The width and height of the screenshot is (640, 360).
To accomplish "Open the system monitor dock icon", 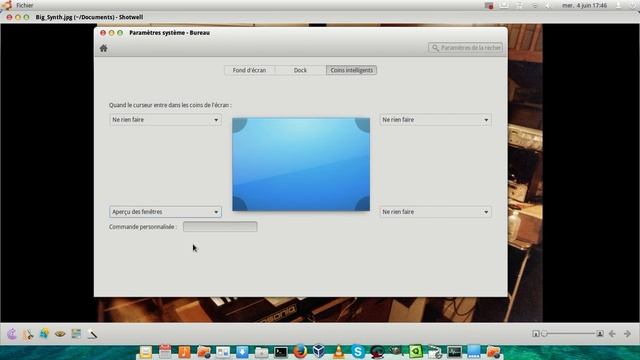I will tap(454, 352).
